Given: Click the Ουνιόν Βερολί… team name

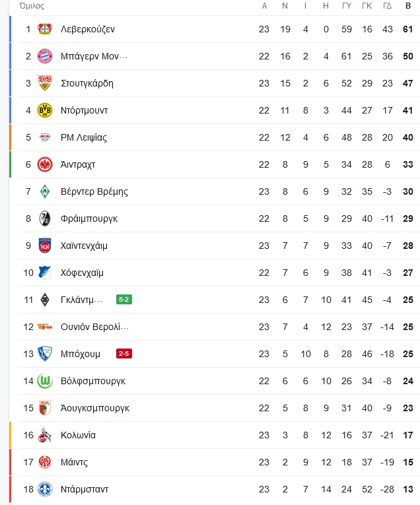Looking at the screenshot, I should pos(94,327).
